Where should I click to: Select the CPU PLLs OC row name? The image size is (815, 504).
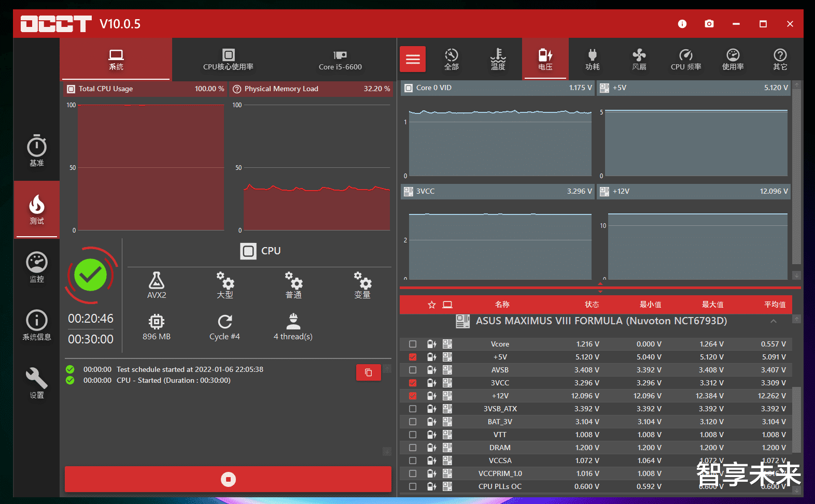pos(500,486)
